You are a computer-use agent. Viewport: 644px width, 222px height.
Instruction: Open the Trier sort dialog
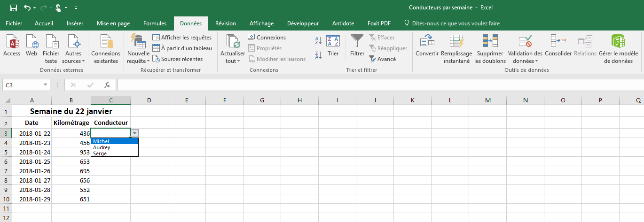(x=333, y=46)
